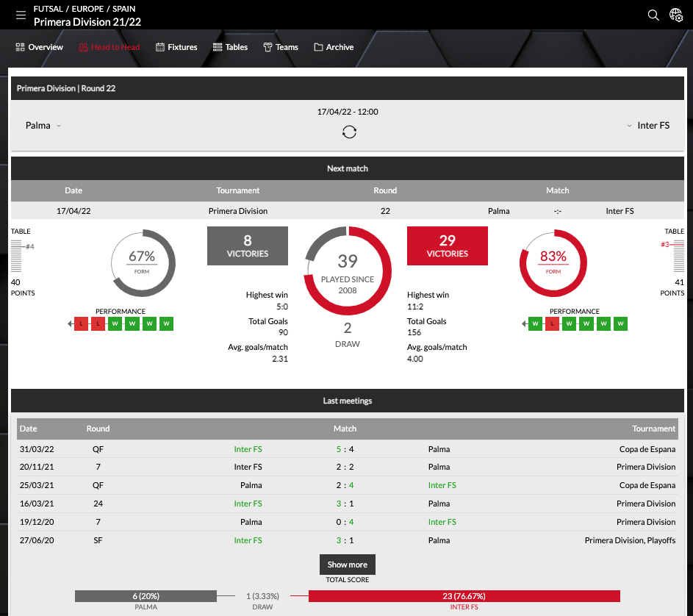Image resolution: width=693 pixels, height=616 pixels.
Task: Click the Tournament column header in Next match
Action: [x=238, y=190]
